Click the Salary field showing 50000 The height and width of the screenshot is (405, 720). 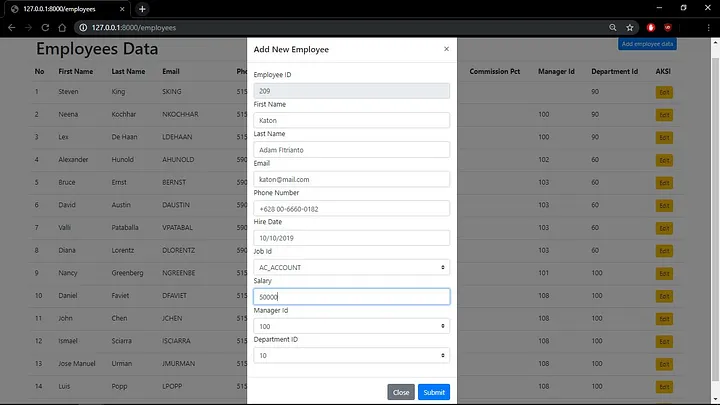point(352,297)
